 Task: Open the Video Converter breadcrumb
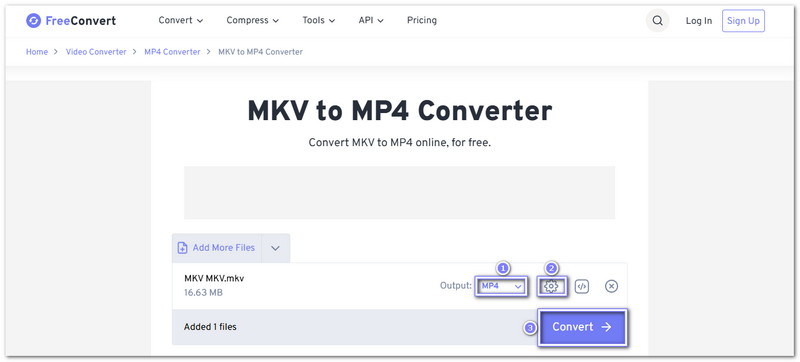pos(96,52)
